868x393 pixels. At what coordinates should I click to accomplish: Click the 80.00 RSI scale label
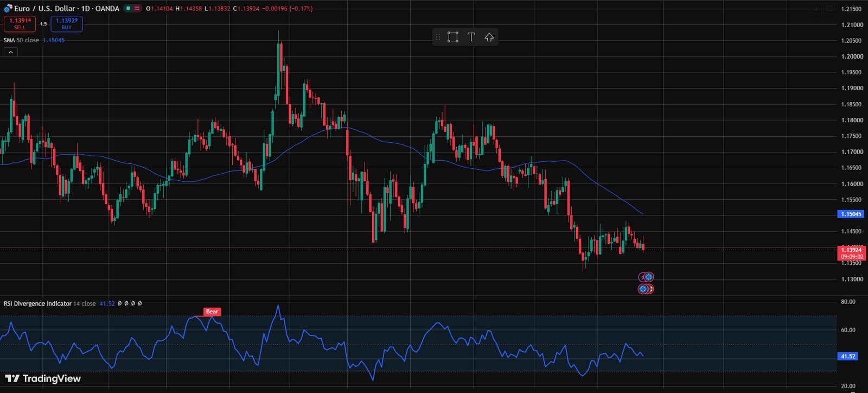(848, 302)
